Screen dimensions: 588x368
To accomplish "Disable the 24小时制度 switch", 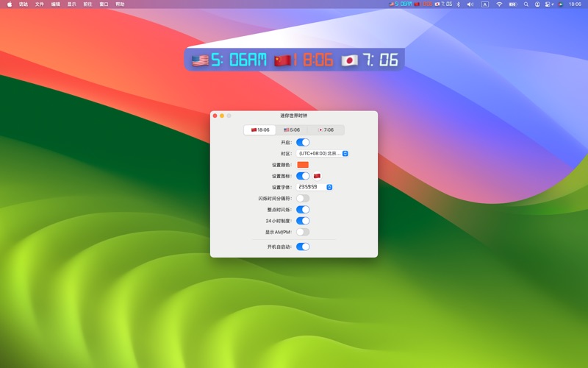I will (303, 221).
